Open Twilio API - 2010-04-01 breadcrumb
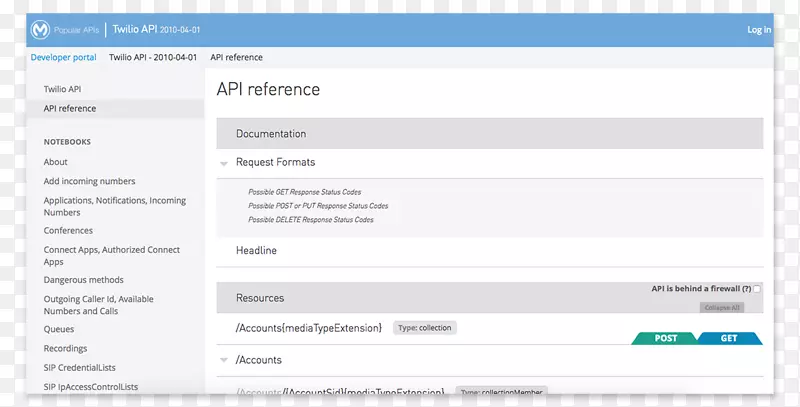800x407 pixels. click(x=153, y=57)
